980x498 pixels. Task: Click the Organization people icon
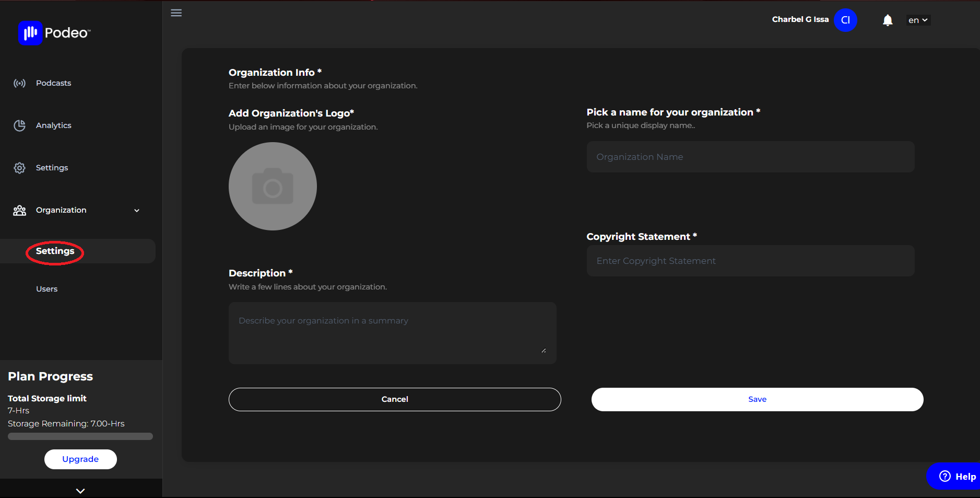click(19, 210)
